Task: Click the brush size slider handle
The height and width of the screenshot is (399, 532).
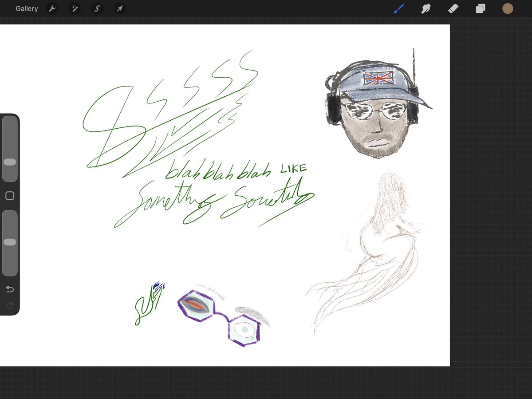Action: point(10,162)
